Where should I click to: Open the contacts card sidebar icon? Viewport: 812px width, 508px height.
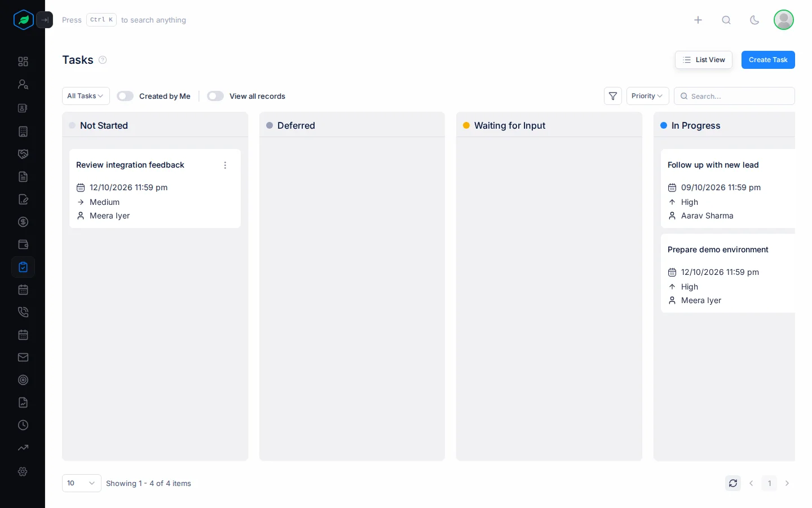click(x=23, y=108)
